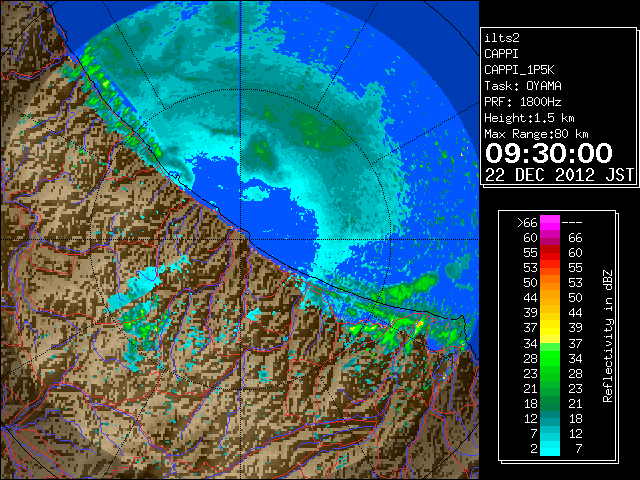Pick the orange swatch in the 44–50 row
The width and height of the screenshot is (640, 480).
[550, 298]
